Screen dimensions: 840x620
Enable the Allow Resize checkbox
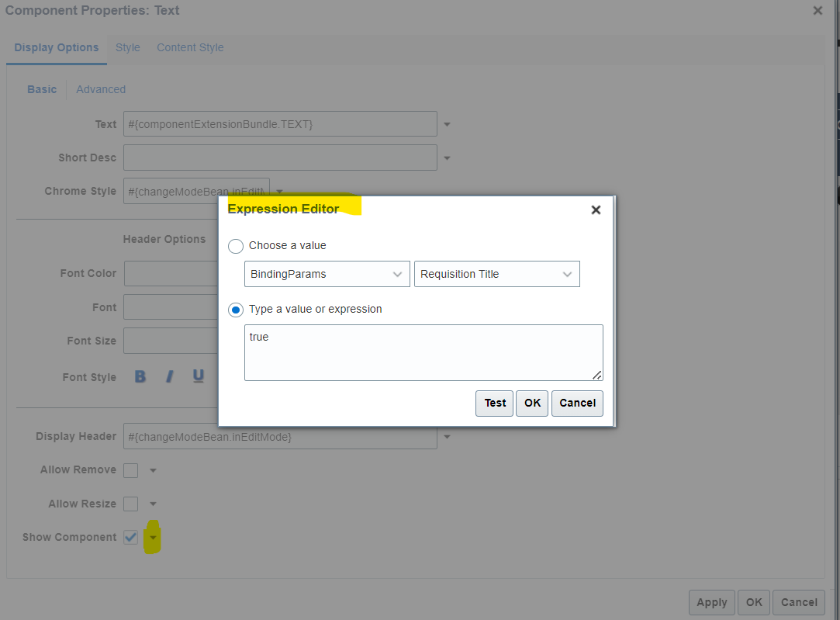tap(130, 503)
